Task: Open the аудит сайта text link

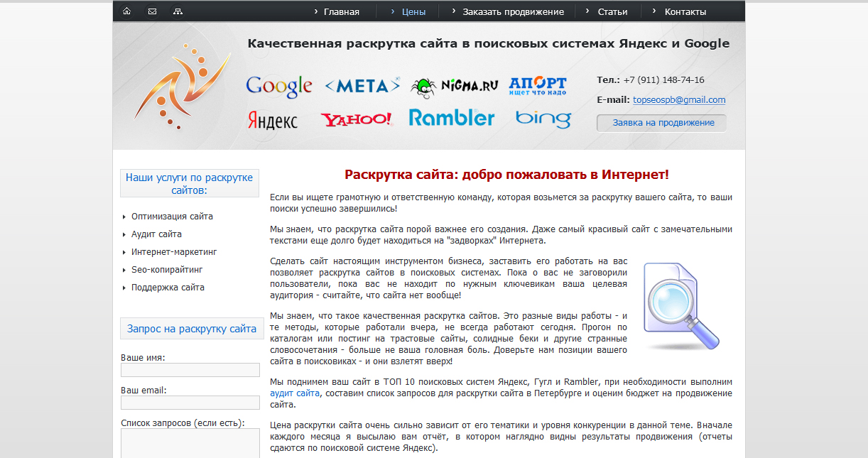Action: [x=295, y=393]
